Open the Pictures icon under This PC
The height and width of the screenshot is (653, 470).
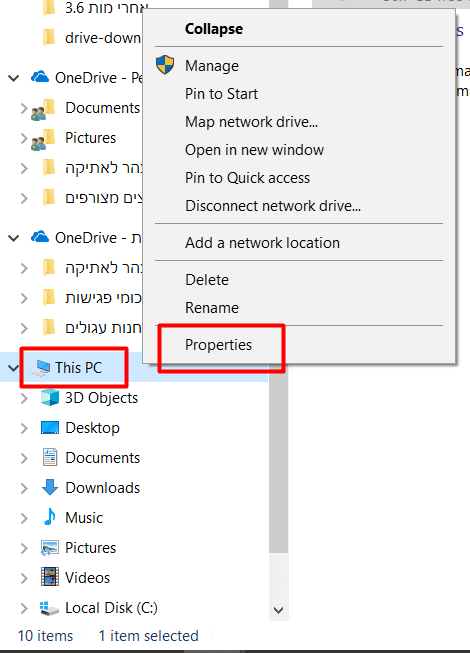[50, 548]
